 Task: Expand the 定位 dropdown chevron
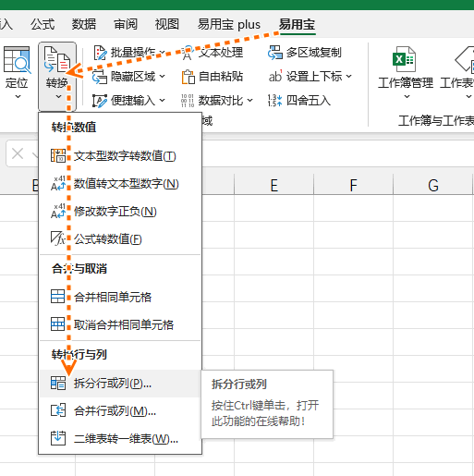(x=18, y=96)
